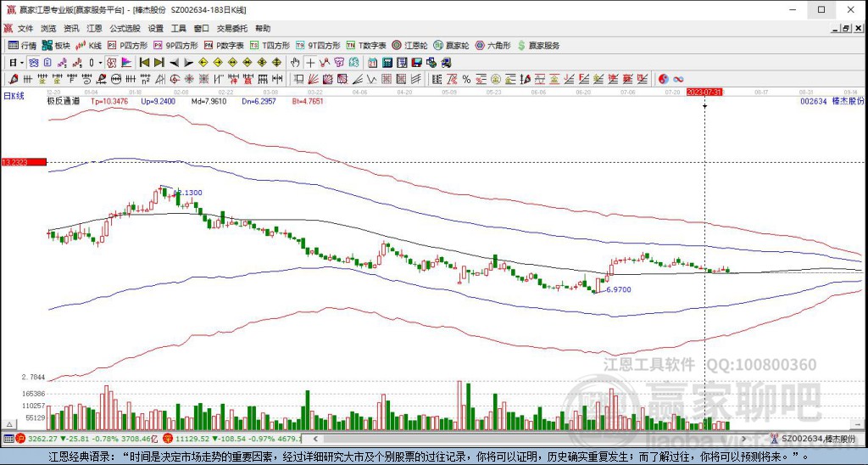Open 赢家服务 dollar-sign service

(538, 46)
